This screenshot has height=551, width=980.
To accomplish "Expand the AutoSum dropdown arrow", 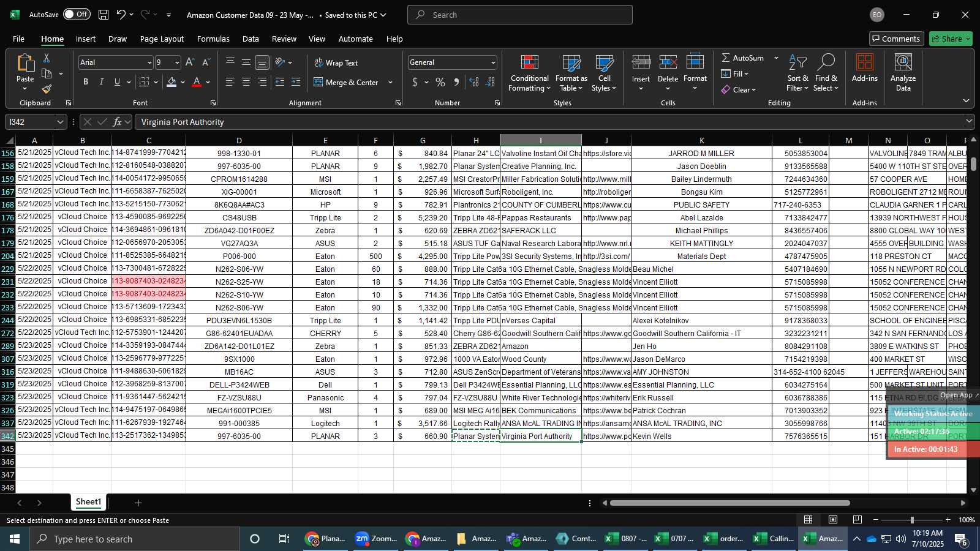I will (776, 58).
